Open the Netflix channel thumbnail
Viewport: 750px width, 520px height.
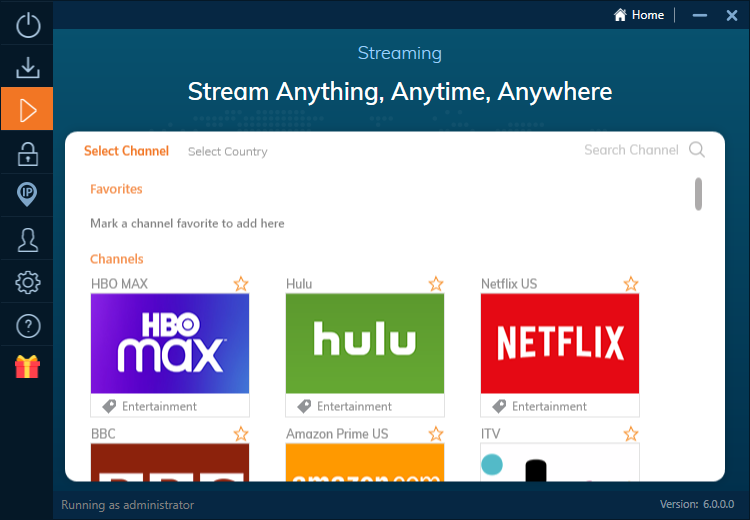(x=560, y=343)
